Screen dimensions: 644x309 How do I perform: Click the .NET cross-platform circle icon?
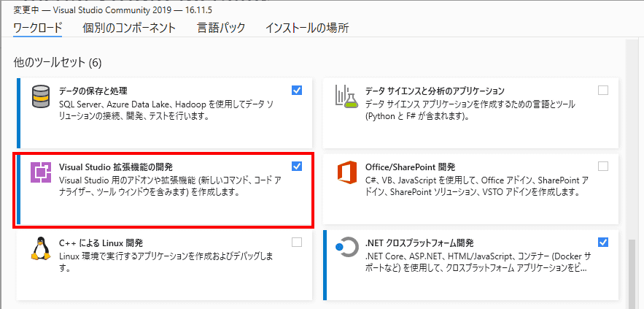click(x=347, y=248)
